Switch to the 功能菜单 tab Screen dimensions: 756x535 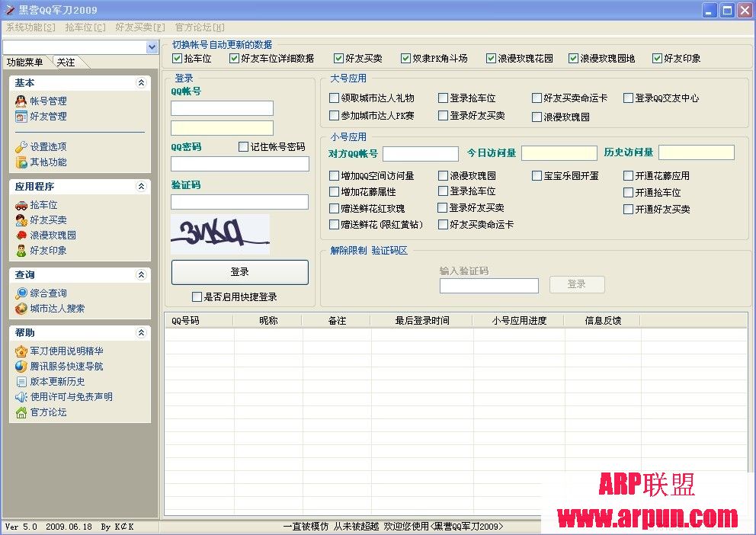(x=25, y=62)
